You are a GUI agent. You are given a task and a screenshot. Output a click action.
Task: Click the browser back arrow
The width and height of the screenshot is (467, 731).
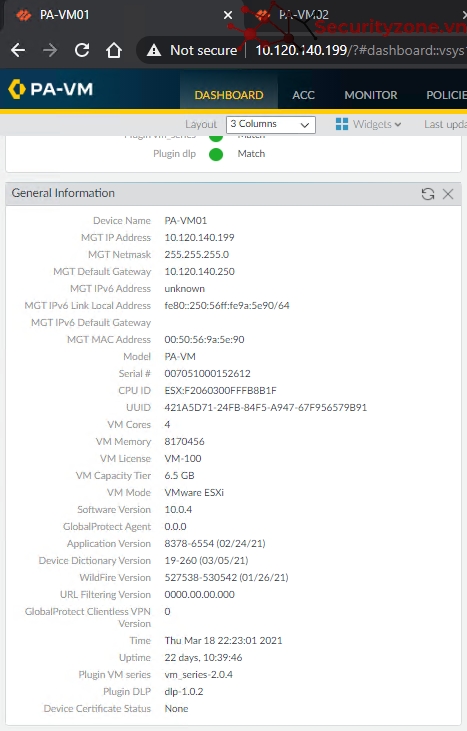18,50
